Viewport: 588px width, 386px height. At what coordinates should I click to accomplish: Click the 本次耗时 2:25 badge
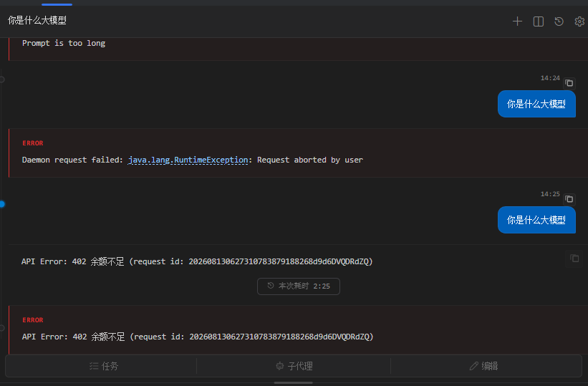click(299, 286)
